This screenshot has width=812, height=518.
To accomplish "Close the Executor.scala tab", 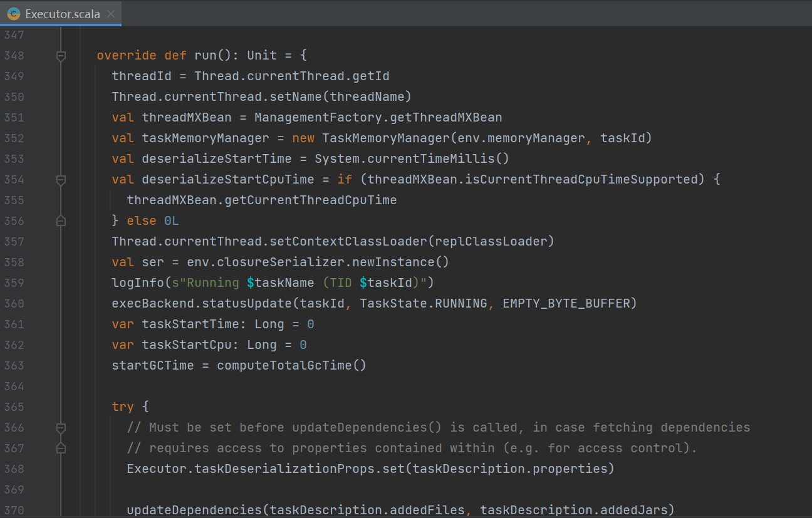I will [x=111, y=14].
